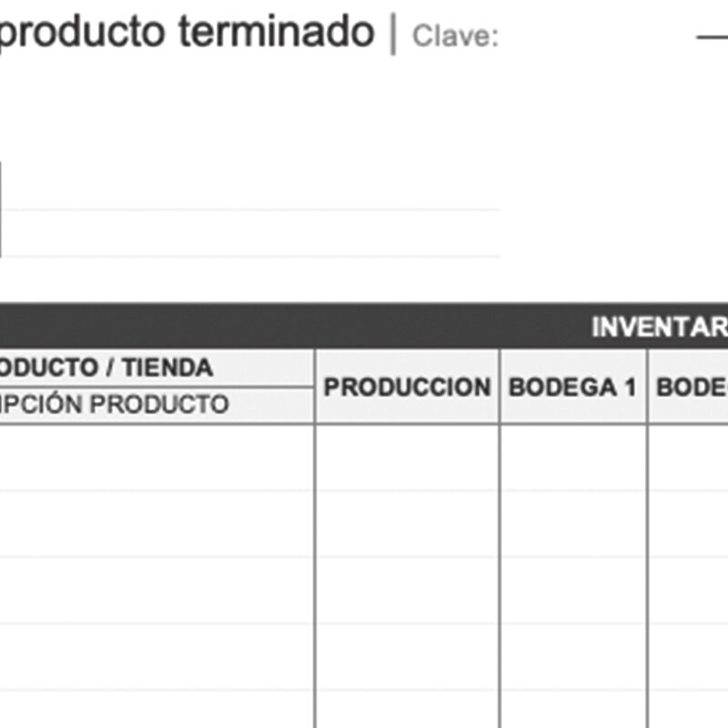Click third row product description cell
The image size is (728, 728).
coord(155,591)
